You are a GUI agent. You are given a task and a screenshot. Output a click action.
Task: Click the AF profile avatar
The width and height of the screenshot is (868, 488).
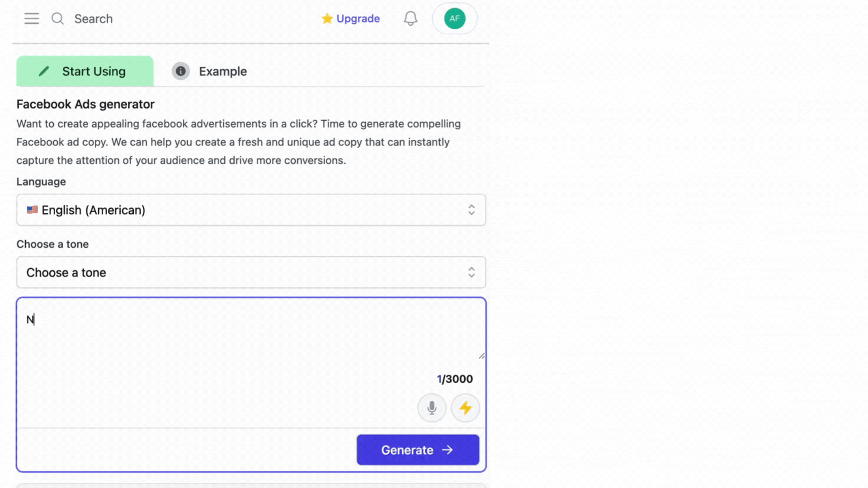pos(454,19)
